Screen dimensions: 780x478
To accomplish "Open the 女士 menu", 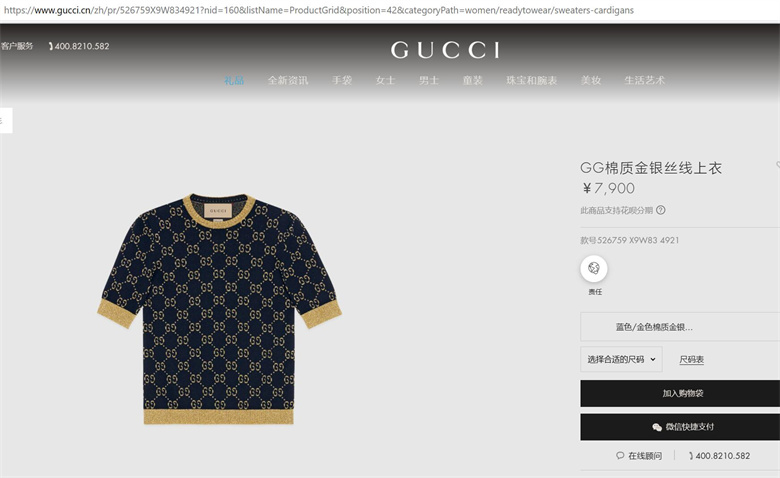I will click(x=385, y=80).
